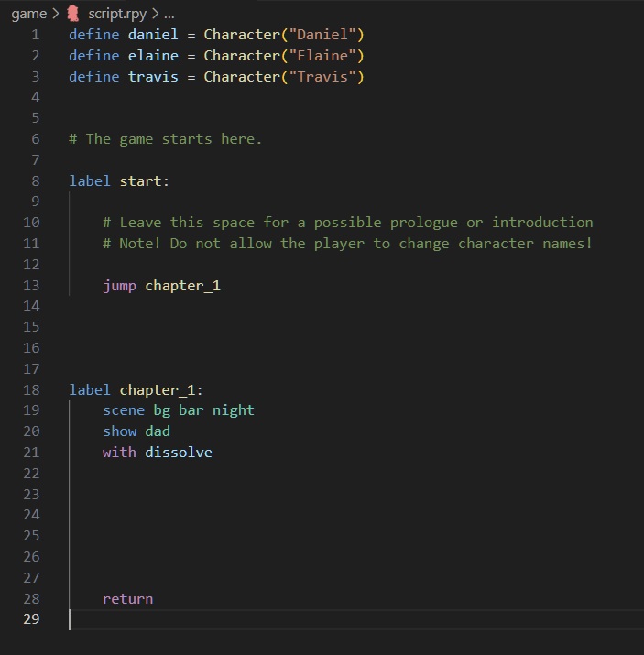
Task: Select 'script.rpy' in the breadcrumb
Action: 117,14
